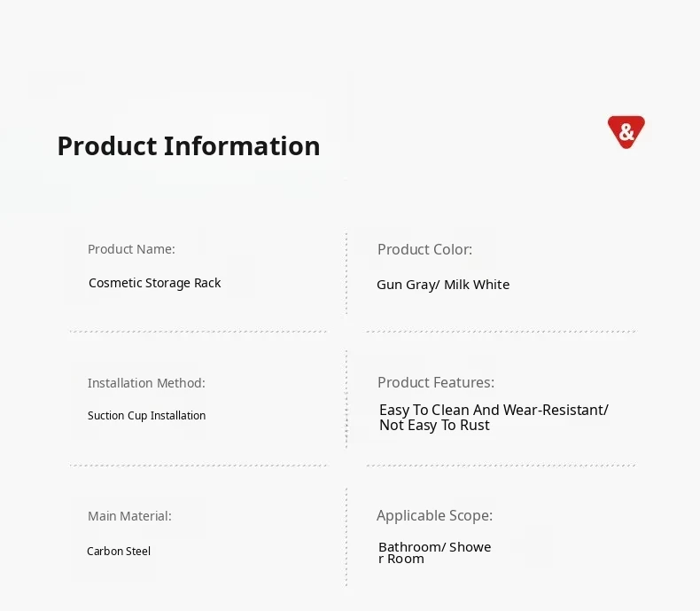
Task: Click the Suction Cup Installation text
Action: click(146, 415)
